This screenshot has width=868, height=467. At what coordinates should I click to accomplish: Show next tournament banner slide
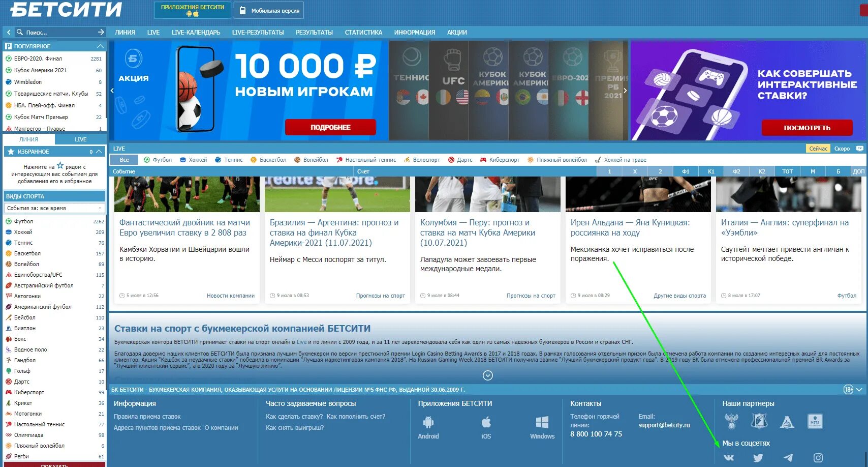pos(625,91)
